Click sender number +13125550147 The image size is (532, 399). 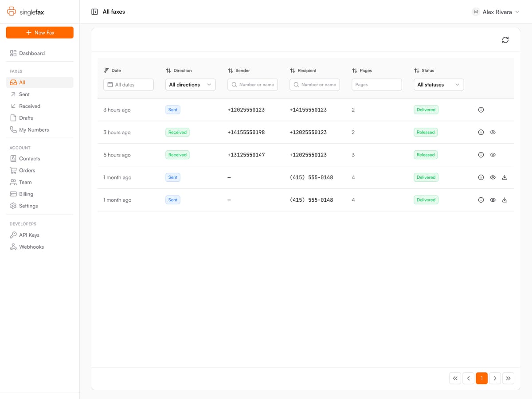(246, 155)
